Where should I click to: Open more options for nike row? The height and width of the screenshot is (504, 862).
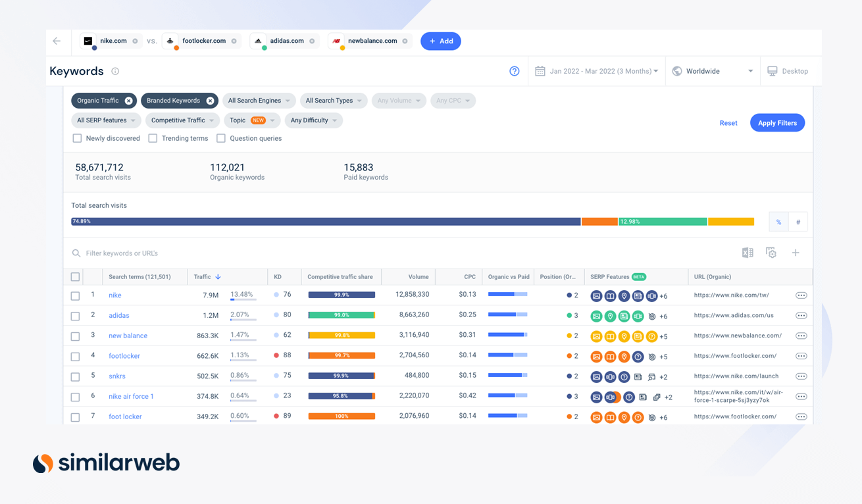click(801, 295)
